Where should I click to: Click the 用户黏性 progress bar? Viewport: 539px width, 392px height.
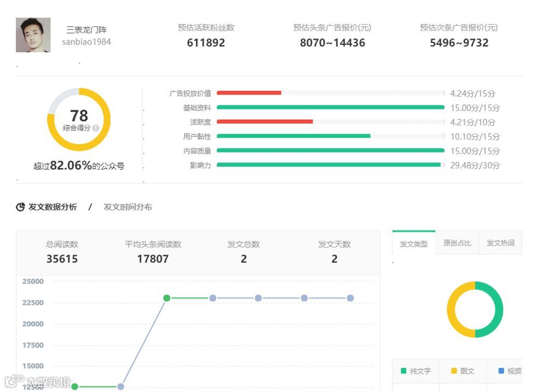[293, 136]
